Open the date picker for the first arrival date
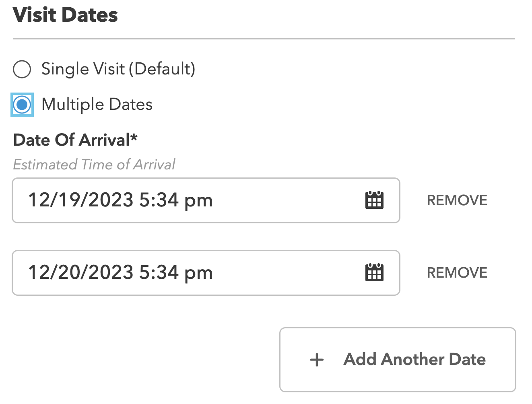Image resolution: width=532 pixels, height=404 pixels. 374,200
